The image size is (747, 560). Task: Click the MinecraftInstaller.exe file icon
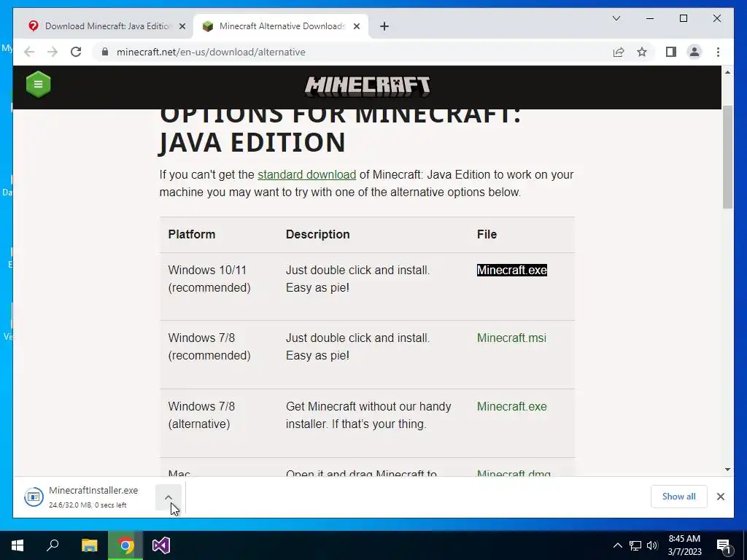click(34, 497)
